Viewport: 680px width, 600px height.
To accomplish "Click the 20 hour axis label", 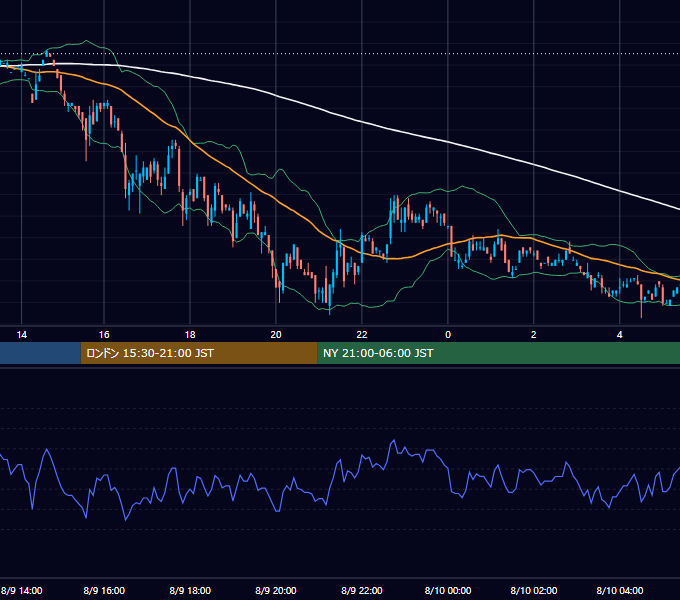I will pos(276,335).
